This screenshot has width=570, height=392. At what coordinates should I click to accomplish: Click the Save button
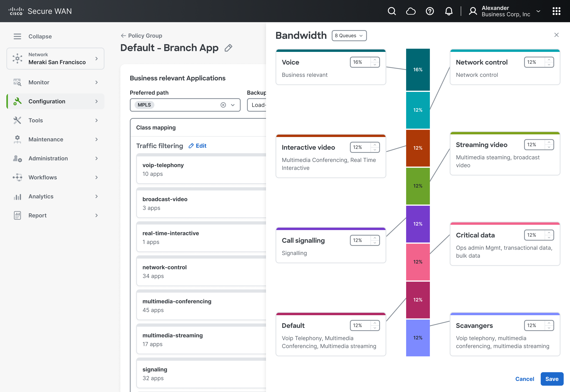(x=552, y=379)
